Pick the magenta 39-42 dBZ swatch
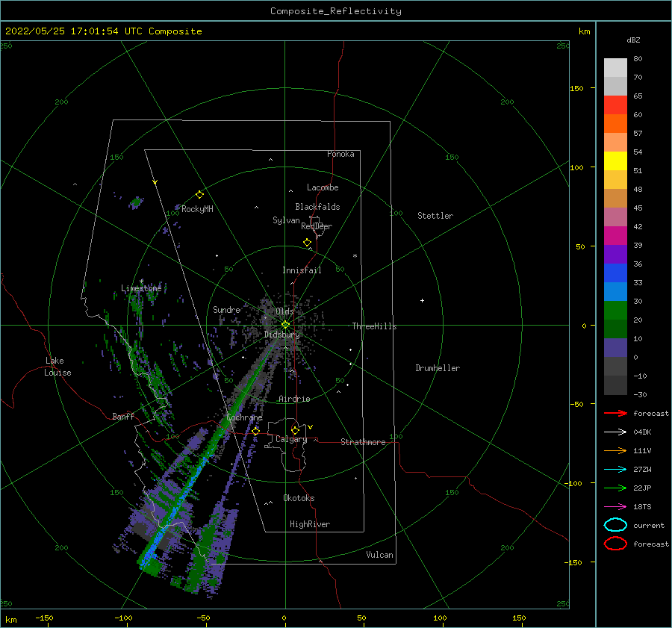The width and height of the screenshot is (672, 628). click(x=615, y=236)
